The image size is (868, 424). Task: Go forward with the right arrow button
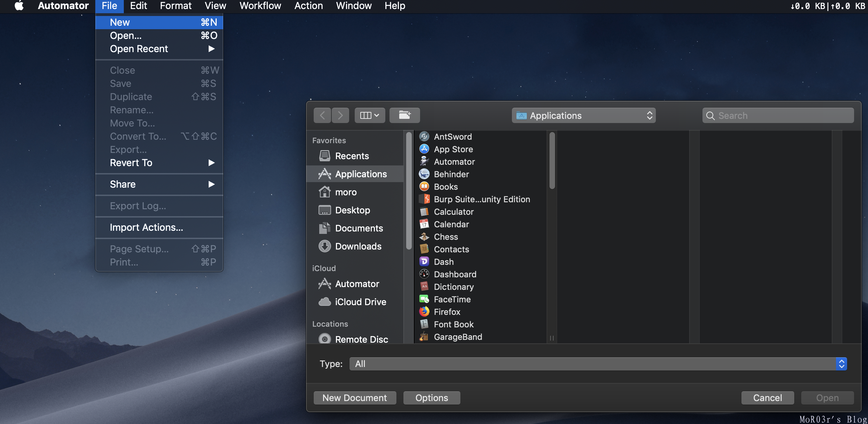pos(340,115)
